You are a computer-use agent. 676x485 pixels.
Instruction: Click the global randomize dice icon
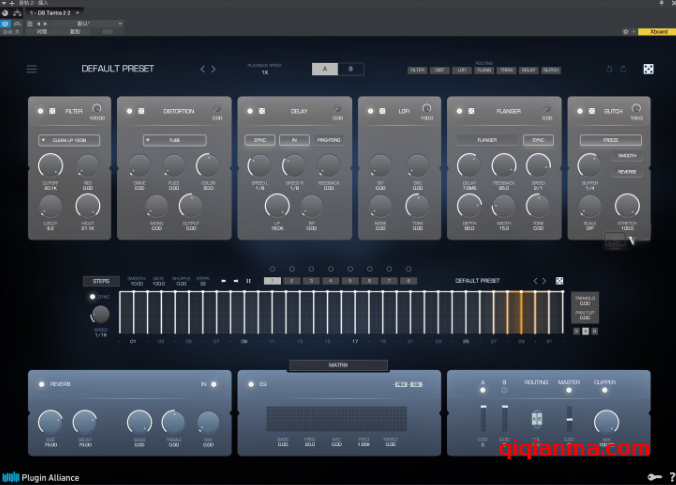click(647, 69)
